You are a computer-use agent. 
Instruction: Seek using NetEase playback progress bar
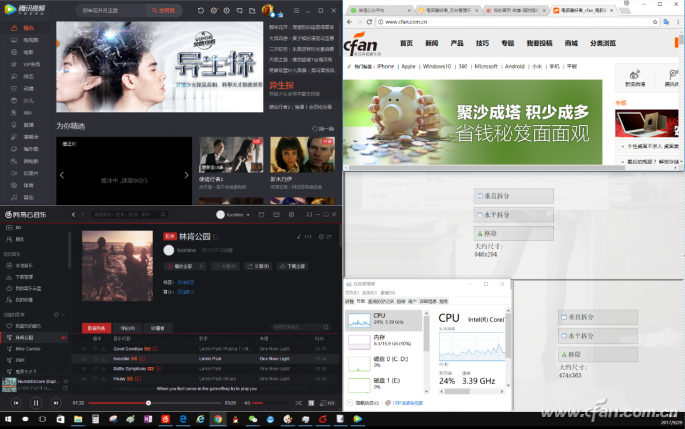pyautogui.click(x=155, y=403)
